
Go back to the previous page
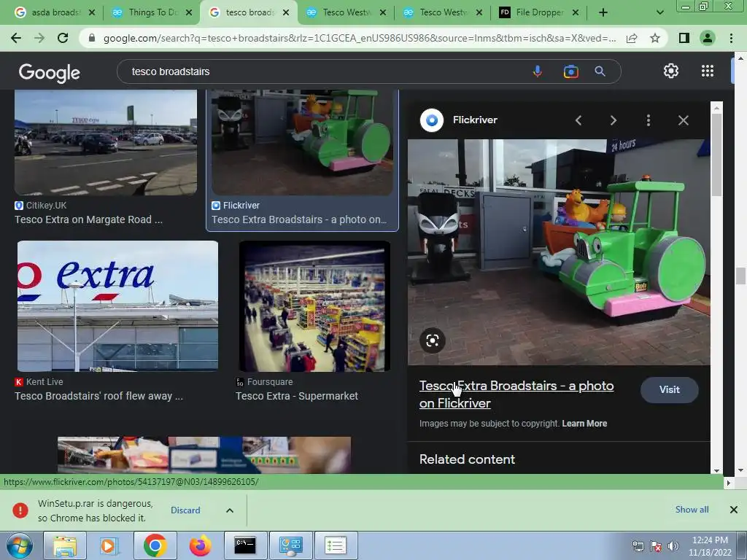coord(16,38)
